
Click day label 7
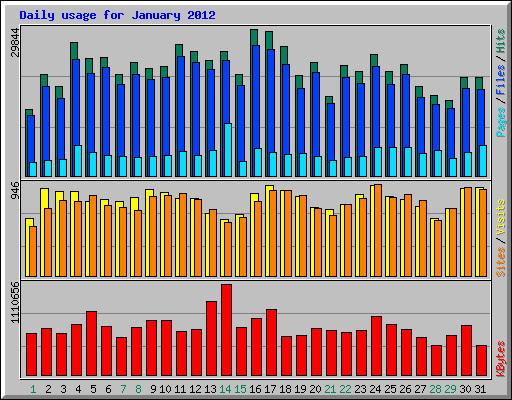click(123, 389)
